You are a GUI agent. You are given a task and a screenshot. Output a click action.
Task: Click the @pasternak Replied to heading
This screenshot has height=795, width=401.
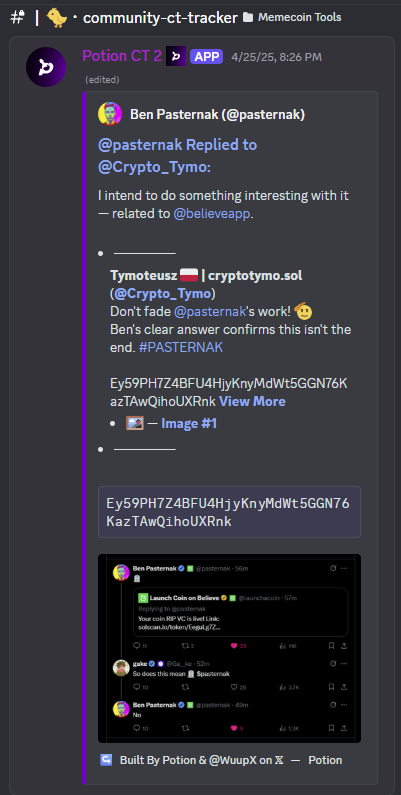point(177,156)
